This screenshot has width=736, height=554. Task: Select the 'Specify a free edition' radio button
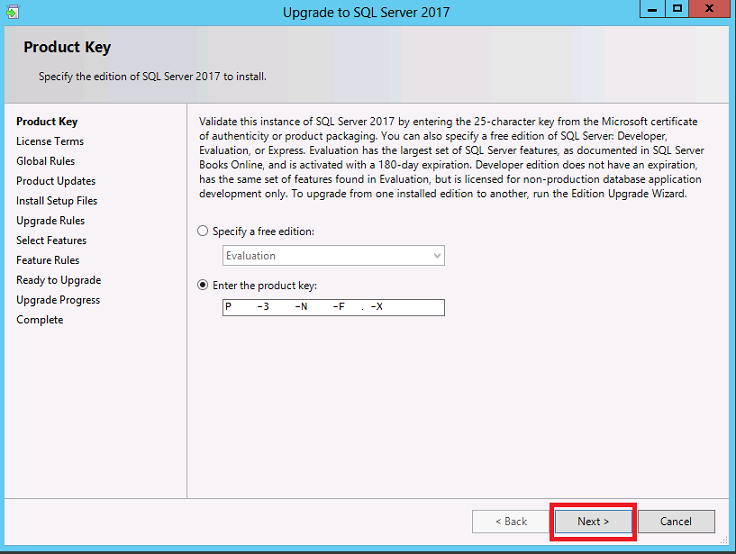click(202, 231)
